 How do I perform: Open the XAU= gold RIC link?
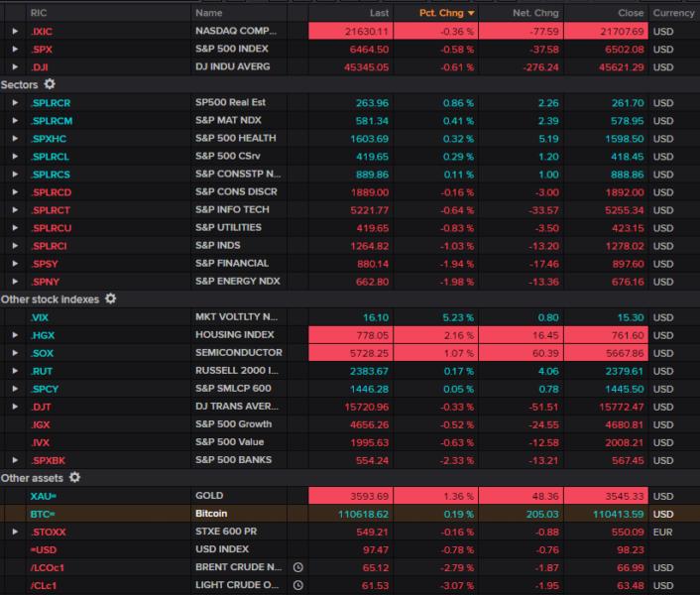pos(43,496)
